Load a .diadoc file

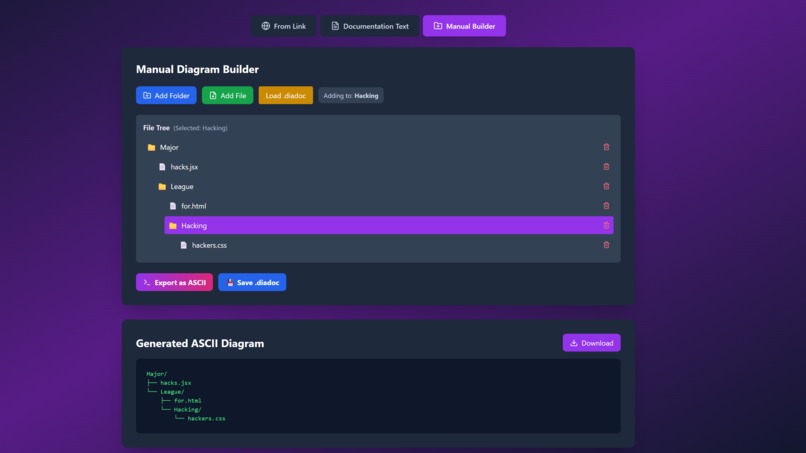click(x=285, y=95)
